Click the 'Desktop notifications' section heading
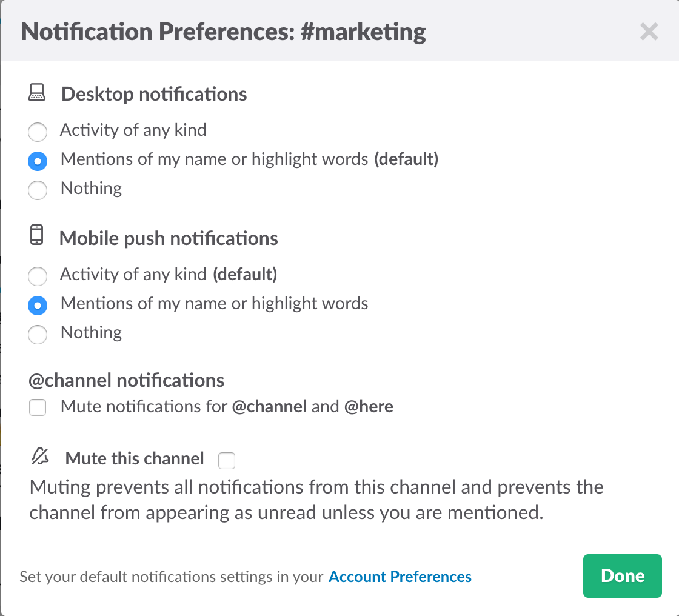Image resolution: width=679 pixels, height=616 pixels. (154, 94)
